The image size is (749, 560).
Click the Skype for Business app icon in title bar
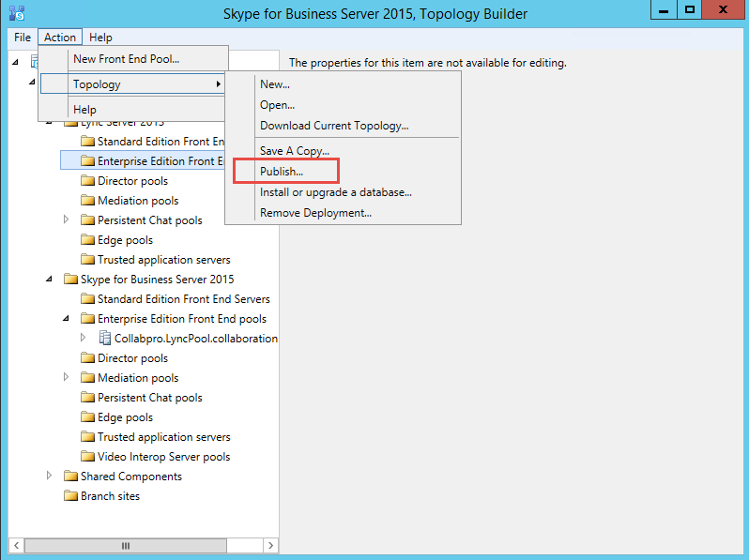[17, 13]
